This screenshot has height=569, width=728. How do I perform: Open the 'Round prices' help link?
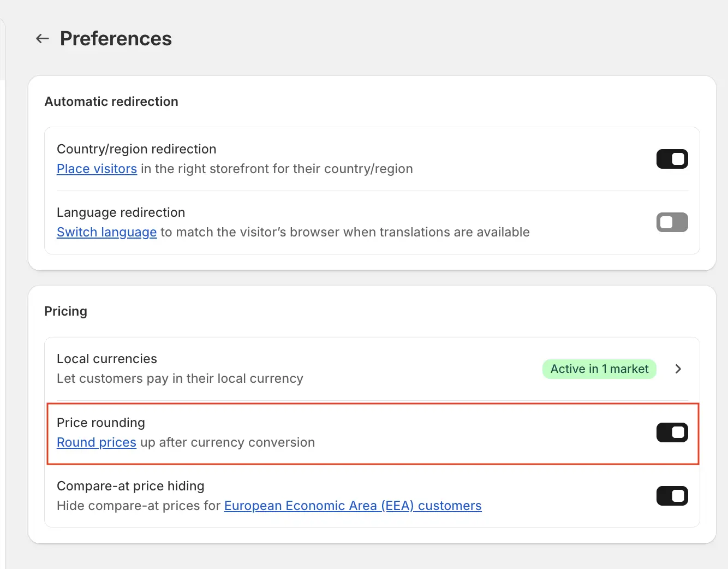pyautogui.click(x=96, y=442)
